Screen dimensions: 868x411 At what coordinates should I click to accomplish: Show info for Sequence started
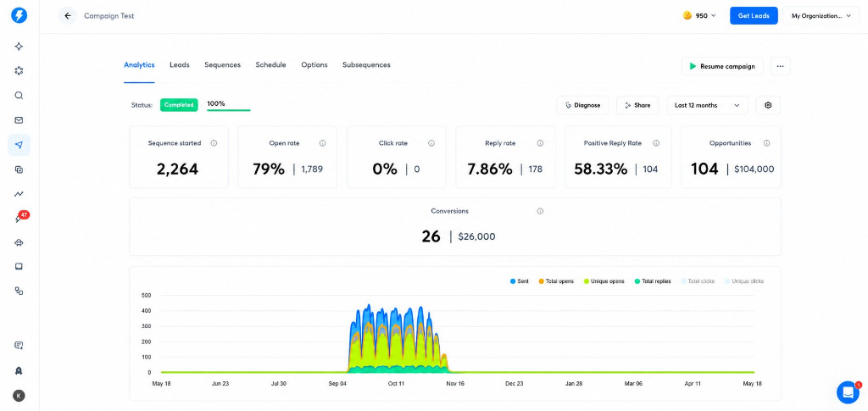[214, 143]
